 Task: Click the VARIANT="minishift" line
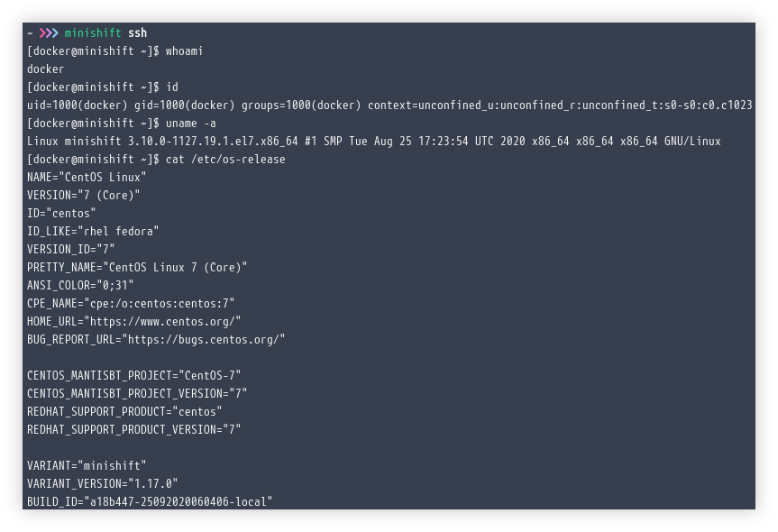click(87, 465)
